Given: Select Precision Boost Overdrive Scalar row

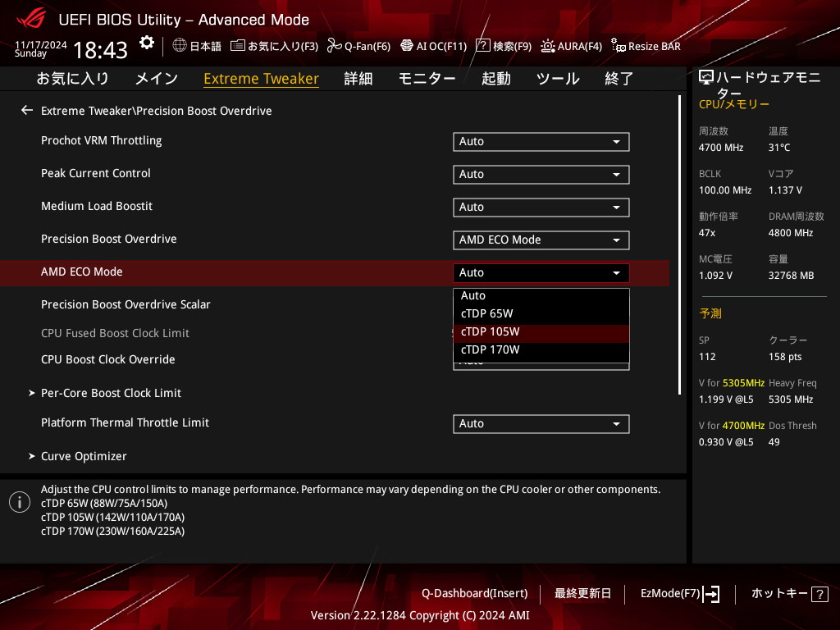Looking at the screenshot, I should coord(126,304).
